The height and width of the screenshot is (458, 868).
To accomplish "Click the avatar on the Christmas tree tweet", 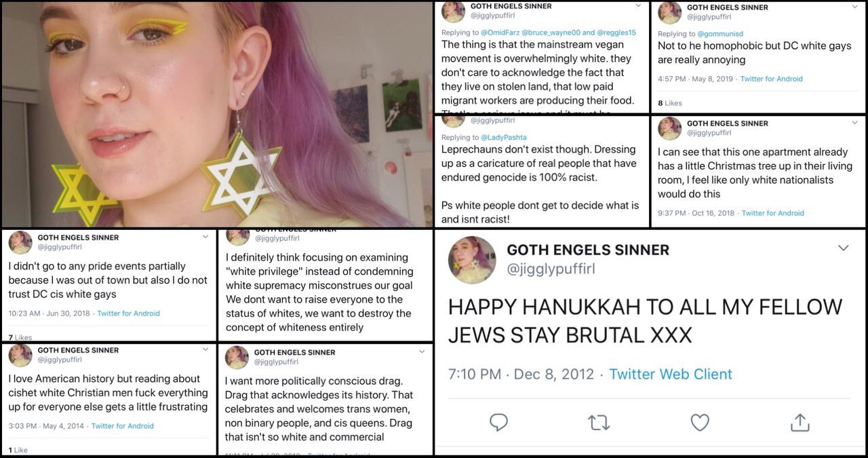I will point(669,128).
